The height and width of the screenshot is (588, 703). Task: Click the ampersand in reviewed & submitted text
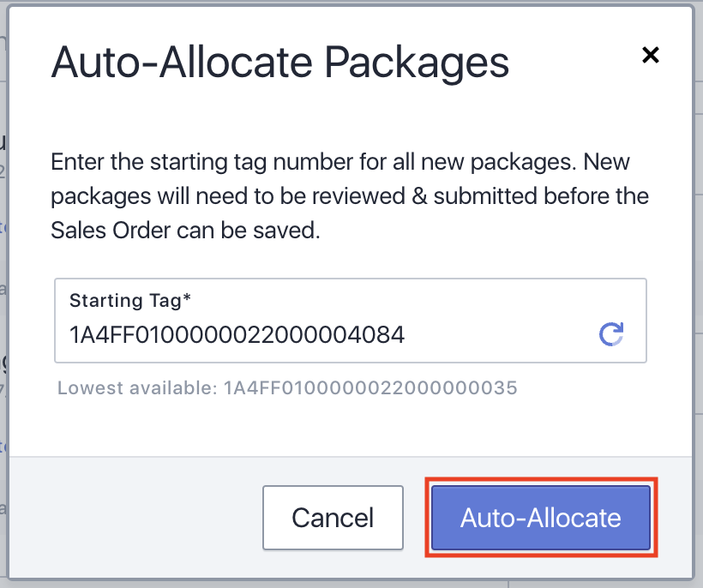[419, 196]
